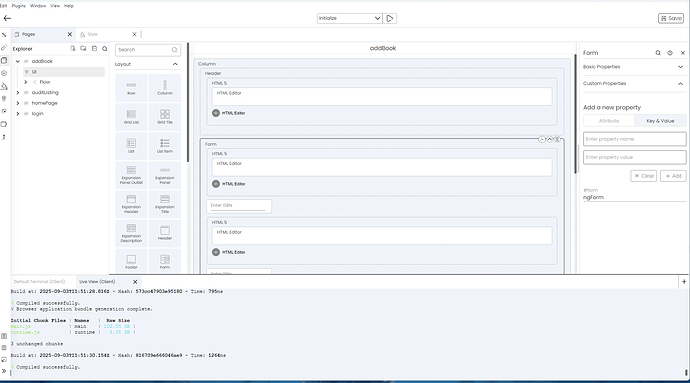
Task: Switch to the Style tab
Action: pos(92,34)
